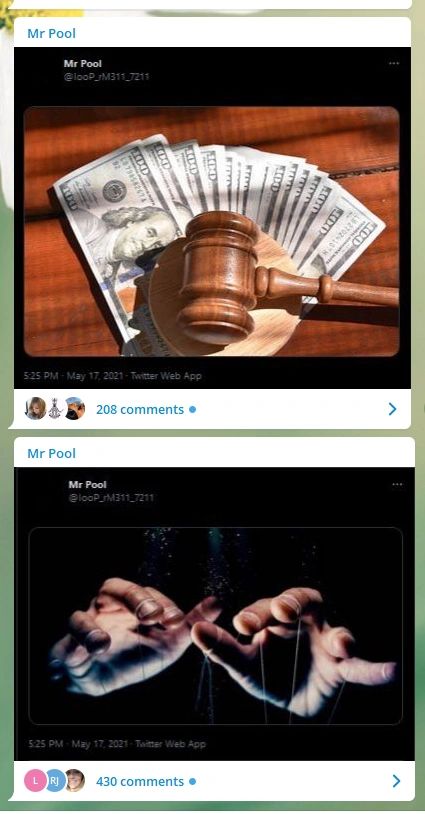Open the three-dot menu on the puppet-hands tweet
Screen dimensions: 425x814
pos(397,484)
